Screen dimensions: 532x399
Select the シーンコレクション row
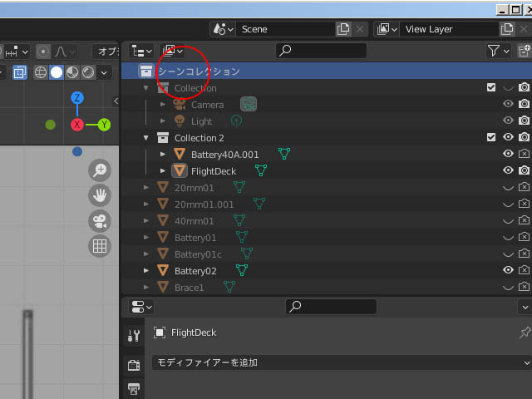[x=327, y=71]
